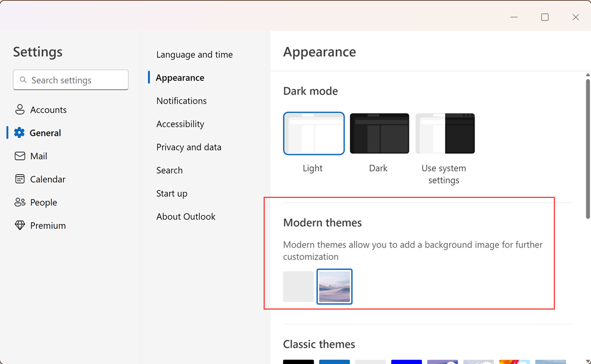Open the Search settings page
591x364 pixels.
tap(169, 170)
